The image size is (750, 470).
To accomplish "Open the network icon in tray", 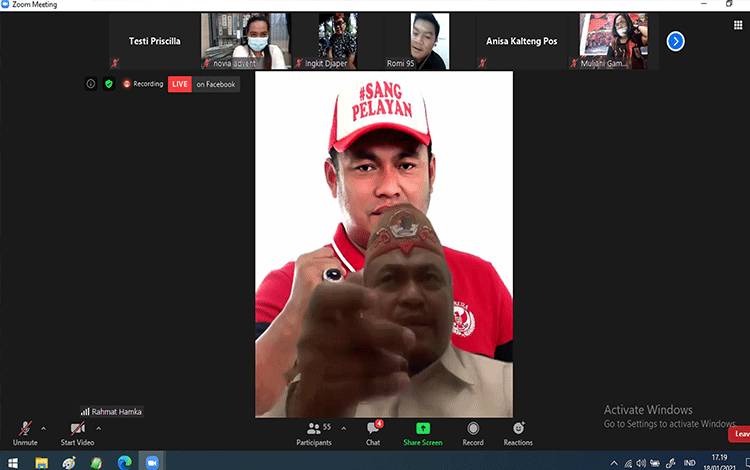I will [628, 463].
